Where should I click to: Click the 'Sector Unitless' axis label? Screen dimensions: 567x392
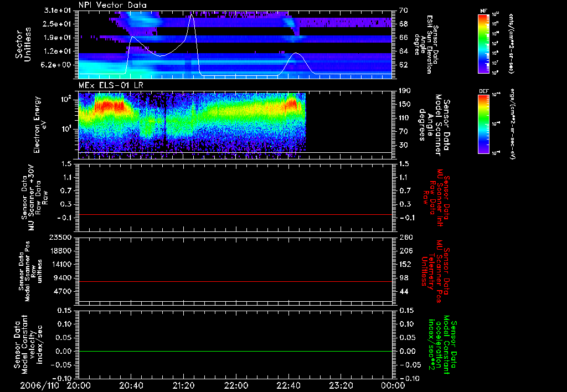click(x=23, y=44)
